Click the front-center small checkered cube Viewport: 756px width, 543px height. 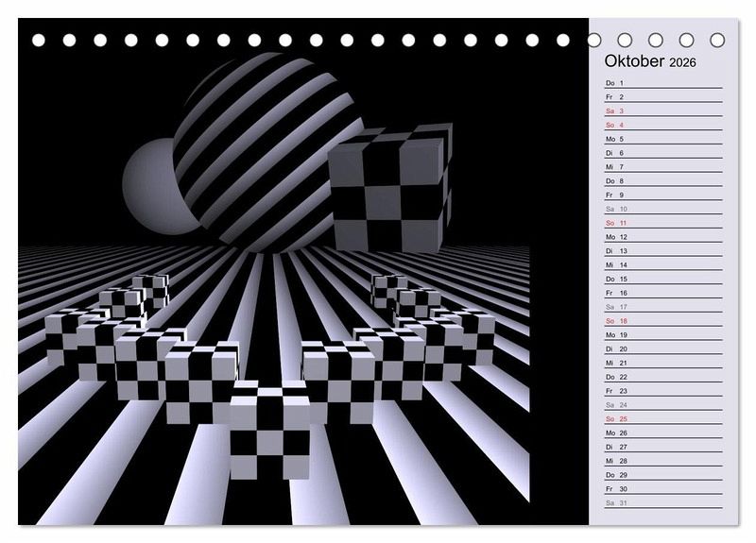269,430
